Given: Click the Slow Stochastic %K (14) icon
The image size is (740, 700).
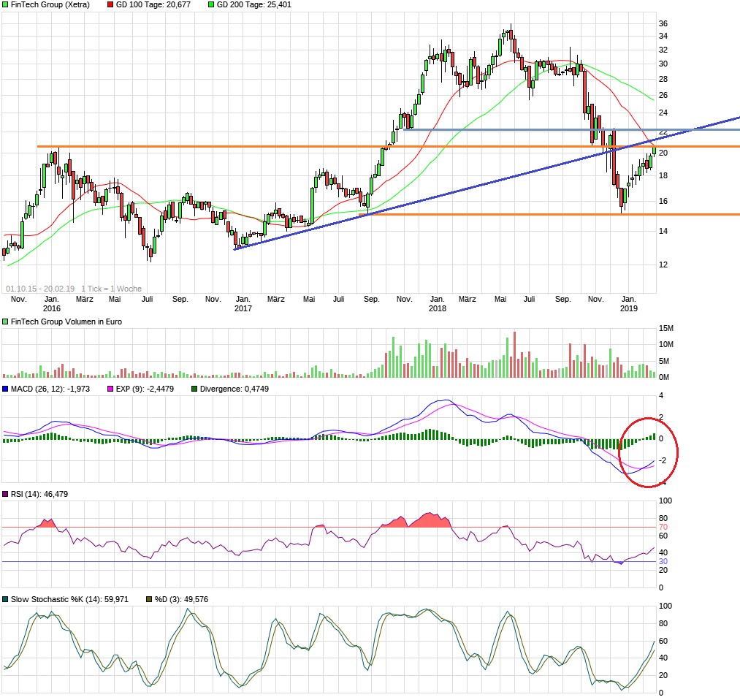Looking at the screenshot, I should [x=5, y=598].
